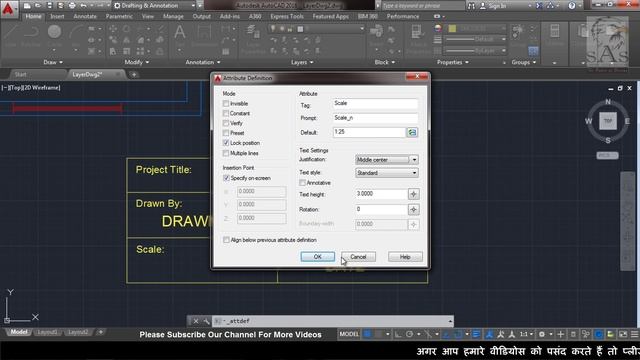Click the plus annotation monitor icon in status bar

coord(560,334)
